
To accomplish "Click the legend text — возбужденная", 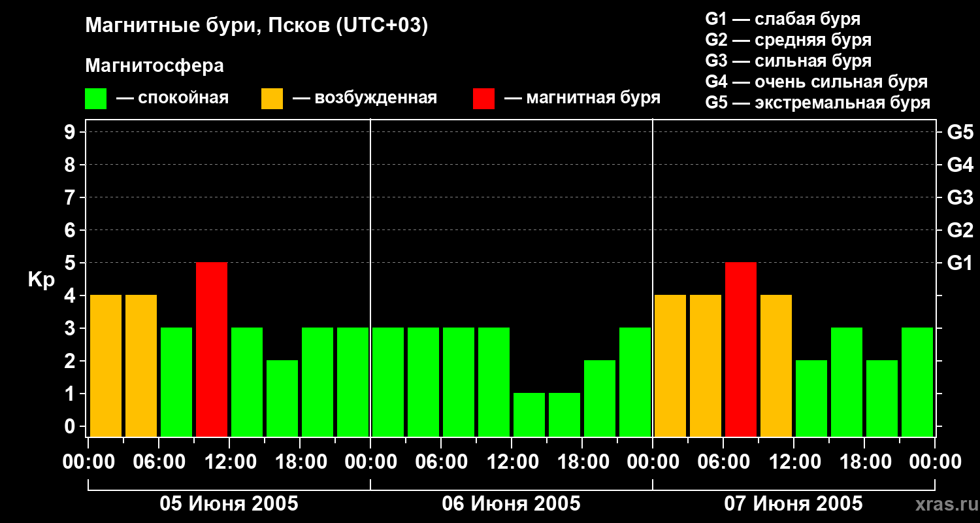I will click(x=365, y=98).
